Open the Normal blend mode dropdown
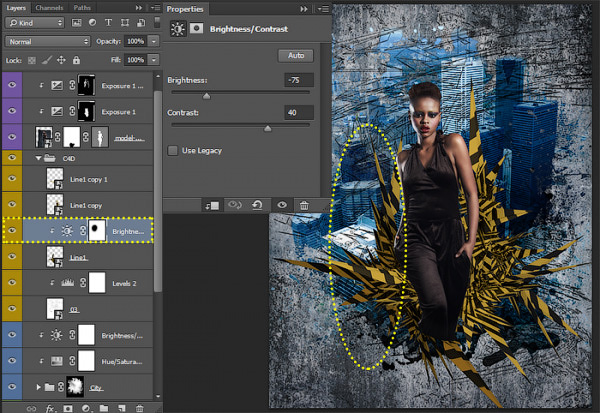 [x=47, y=41]
